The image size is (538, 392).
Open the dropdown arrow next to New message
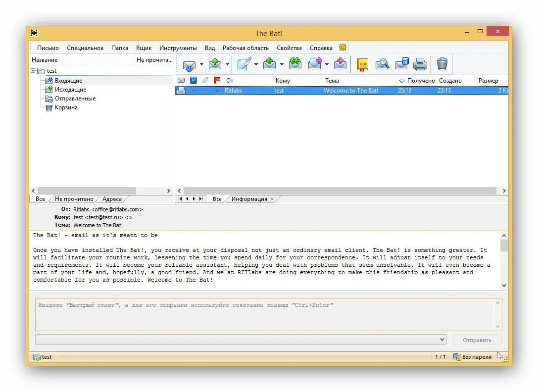coord(256,64)
